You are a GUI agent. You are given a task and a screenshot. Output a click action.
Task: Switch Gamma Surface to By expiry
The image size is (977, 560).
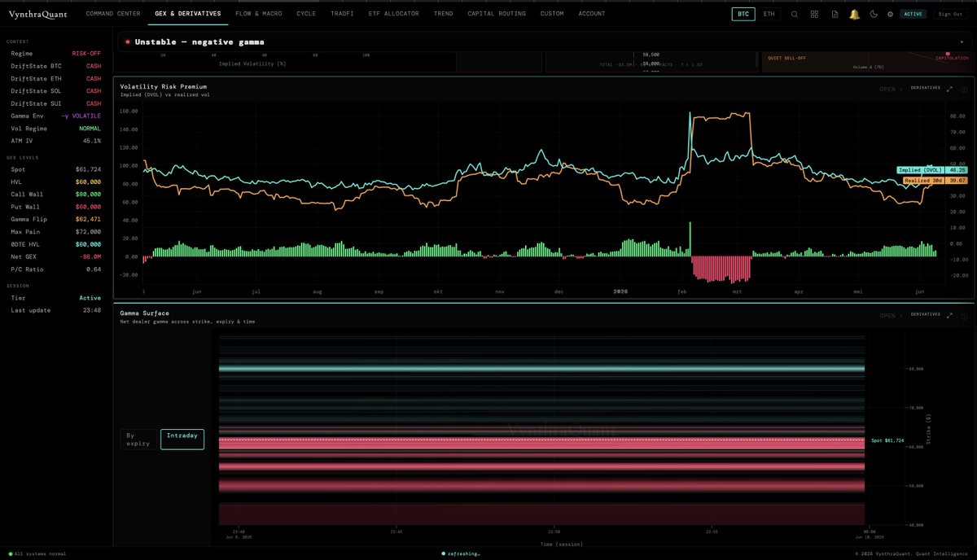(138, 440)
